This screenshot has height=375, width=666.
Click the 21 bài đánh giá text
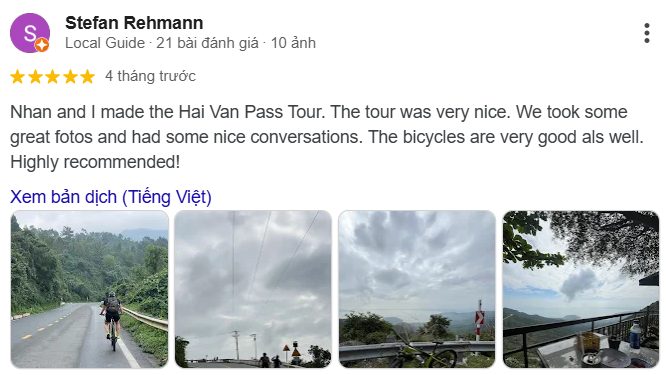coord(207,43)
